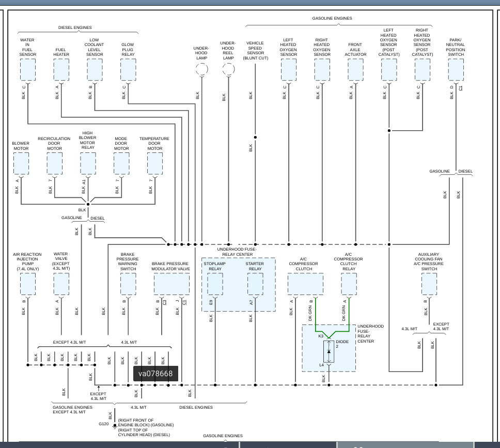This screenshot has height=448, width=500.
Task: Select the "RECIRCULATION DOOR MOTOR" label
Action: pyautogui.click(x=54, y=143)
